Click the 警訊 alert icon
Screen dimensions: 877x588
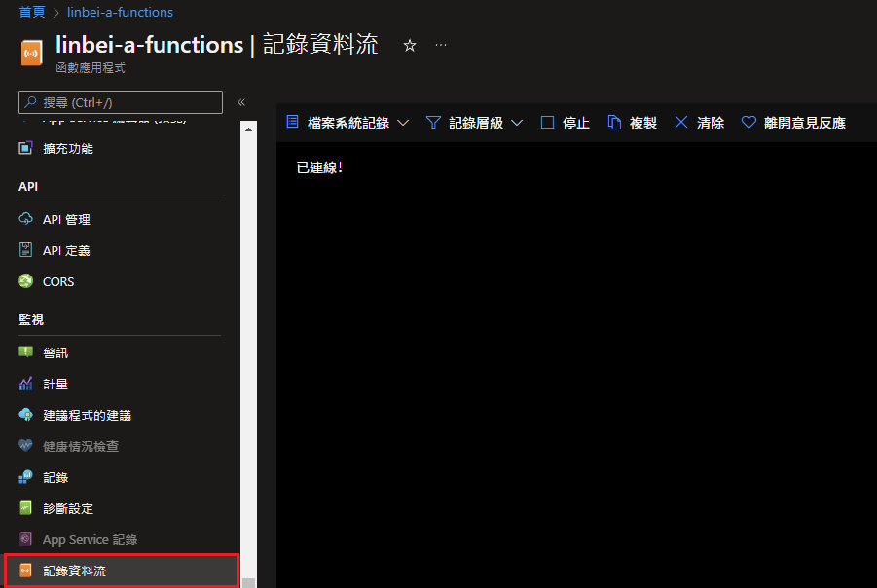click(x=25, y=351)
